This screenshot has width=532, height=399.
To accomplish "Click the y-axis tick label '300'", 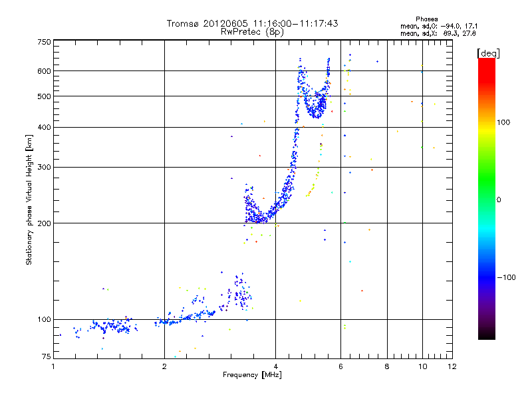I will [44, 167].
